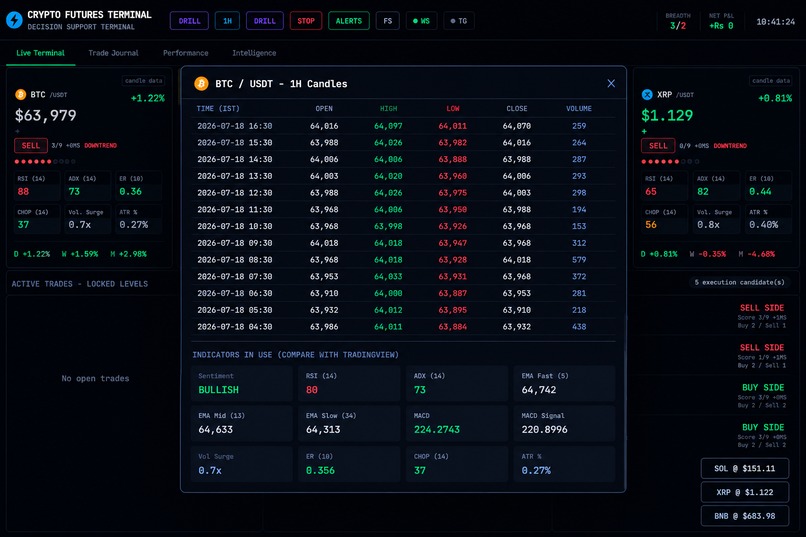Click the EMA Mid (13) indicator card
The width and height of the screenshot is (806, 537).
pyautogui.click(x=242, y=423)
